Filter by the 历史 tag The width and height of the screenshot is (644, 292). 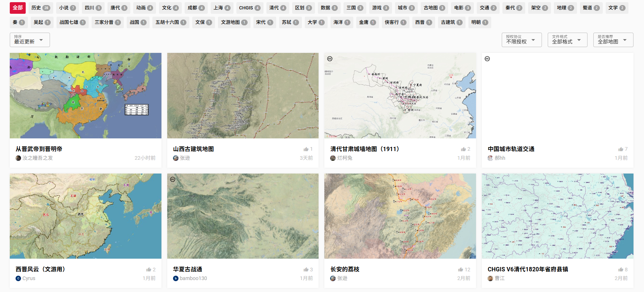pos(40,8)
